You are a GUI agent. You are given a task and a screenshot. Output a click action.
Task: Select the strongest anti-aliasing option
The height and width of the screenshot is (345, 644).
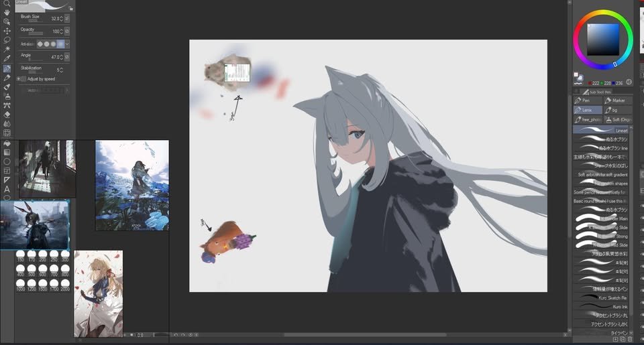point(60,44)
